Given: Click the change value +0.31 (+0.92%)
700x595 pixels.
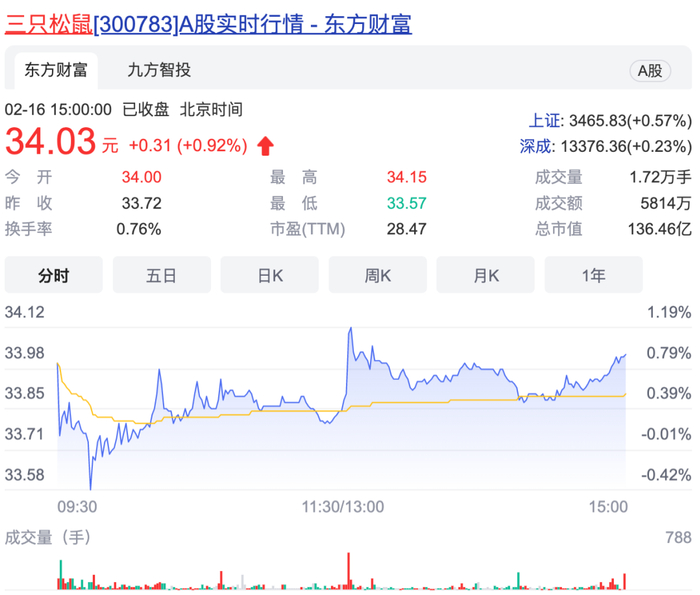Looking at the screenshot, I should (188, 146).
